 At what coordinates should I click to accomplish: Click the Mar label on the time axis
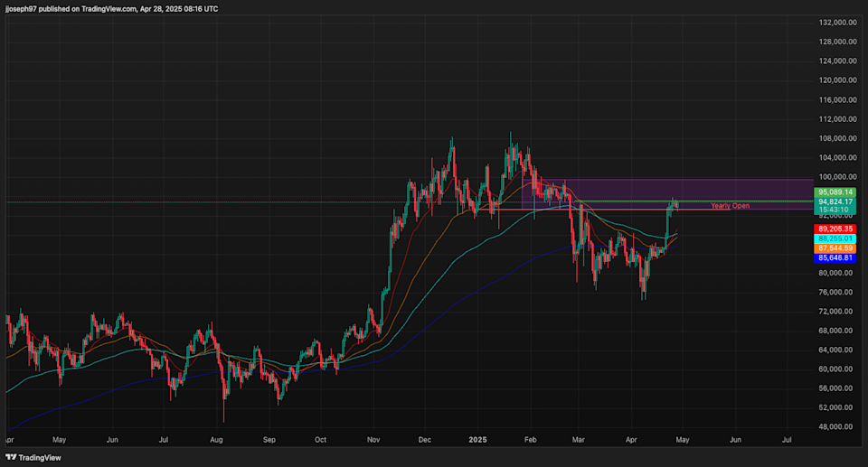[x=579, y=440]
